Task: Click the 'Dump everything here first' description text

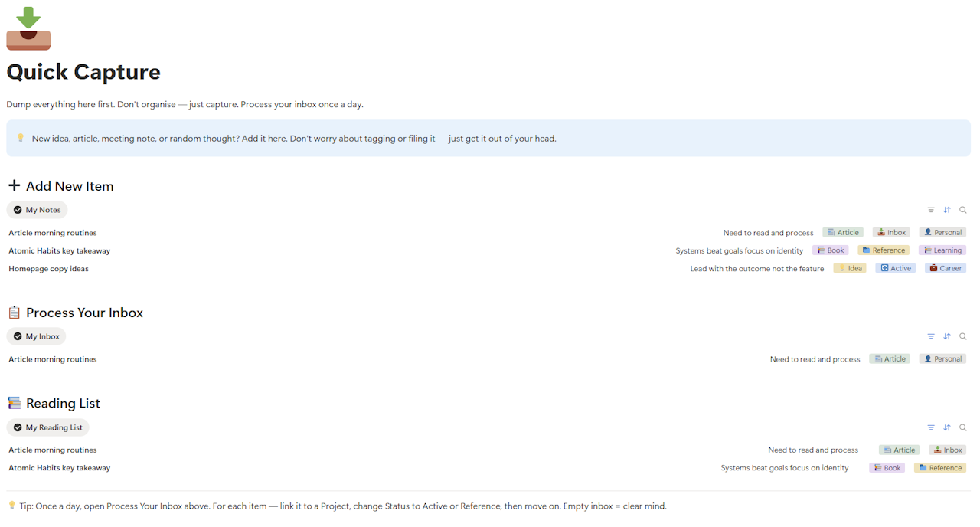Action: tap(185, 104)
